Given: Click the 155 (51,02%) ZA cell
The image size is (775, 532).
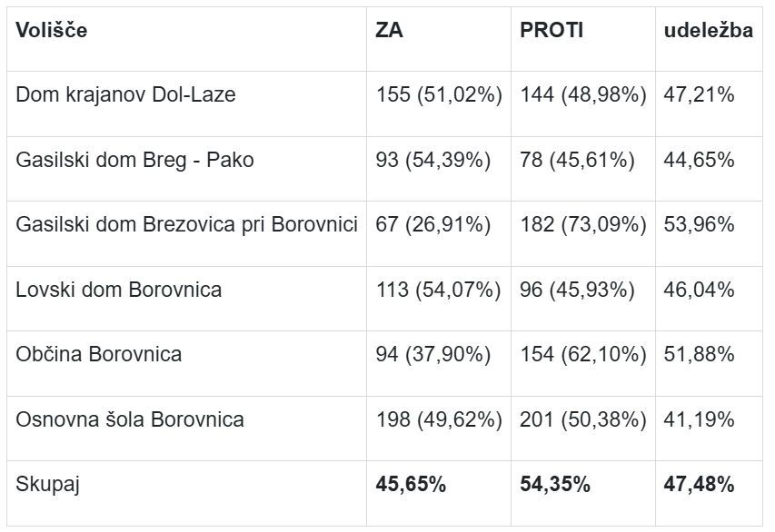Looking at the screenshot, I should pyautogui.click(x=439, y=94).
